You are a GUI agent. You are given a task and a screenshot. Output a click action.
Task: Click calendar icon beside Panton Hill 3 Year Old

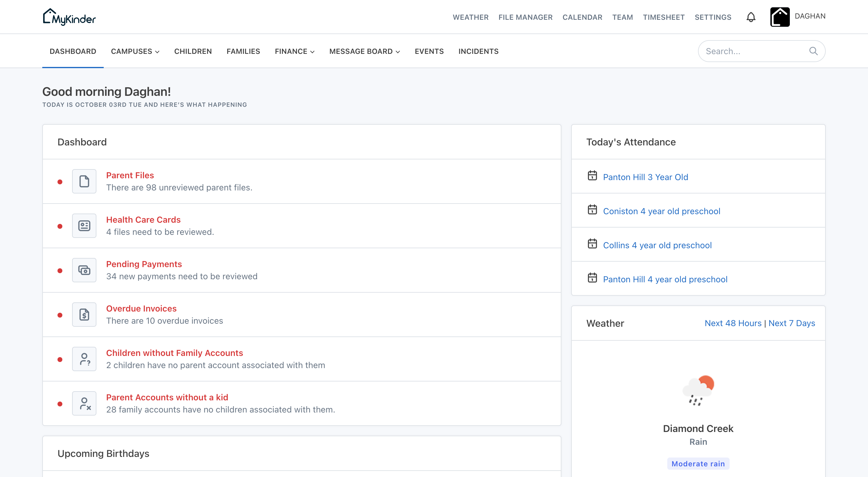tap(592, 176)
